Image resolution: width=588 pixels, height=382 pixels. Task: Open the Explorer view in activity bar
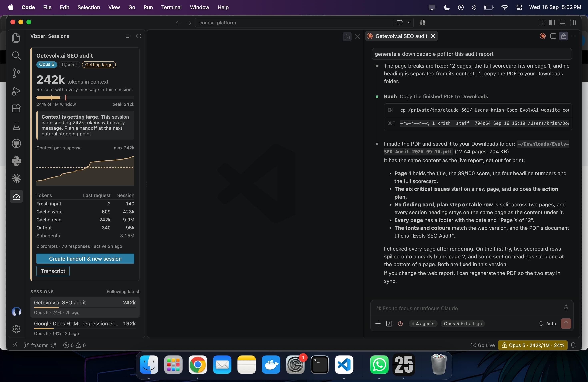[16, 38]
